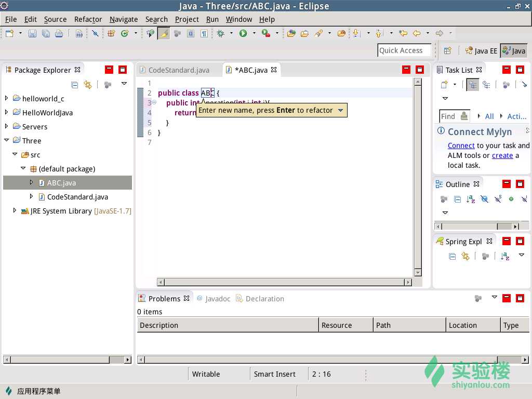532x399 pixels.
Task: Click the editor horizontal scrollbar
Action: (284, 282)
